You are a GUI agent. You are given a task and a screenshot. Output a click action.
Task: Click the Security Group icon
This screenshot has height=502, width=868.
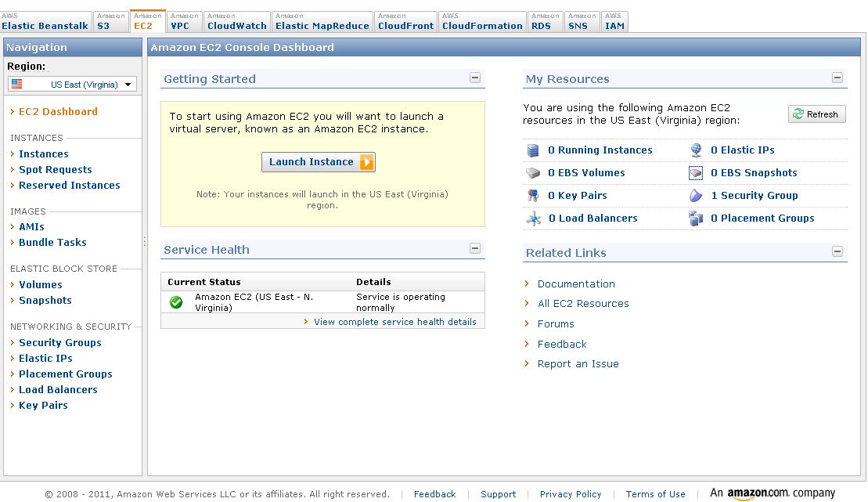[696, 196]
